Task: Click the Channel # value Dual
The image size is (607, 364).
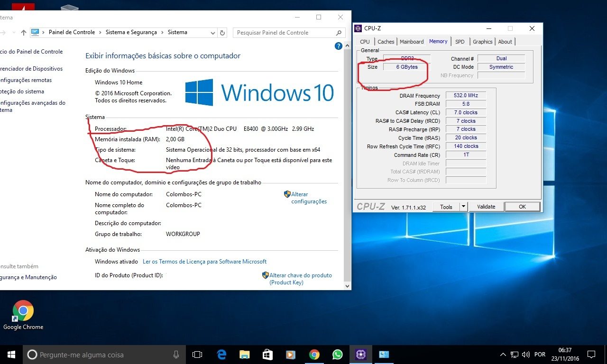Action: 501,58
